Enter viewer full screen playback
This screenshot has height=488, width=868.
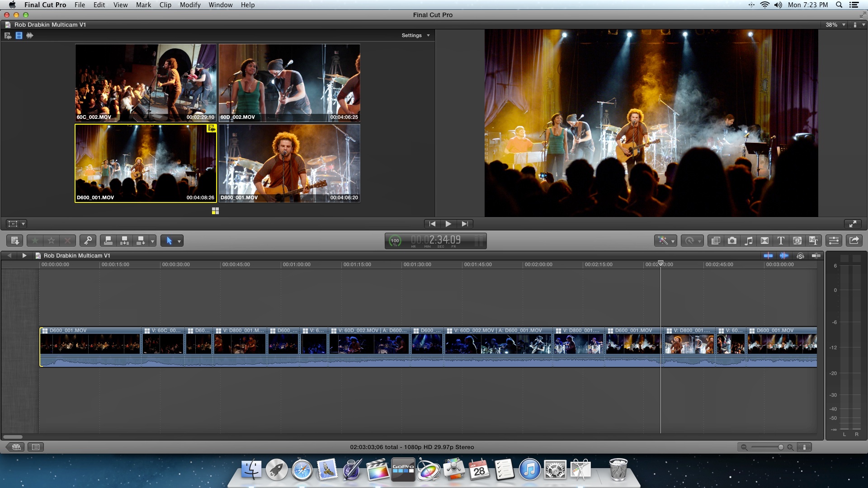point(853,224)
